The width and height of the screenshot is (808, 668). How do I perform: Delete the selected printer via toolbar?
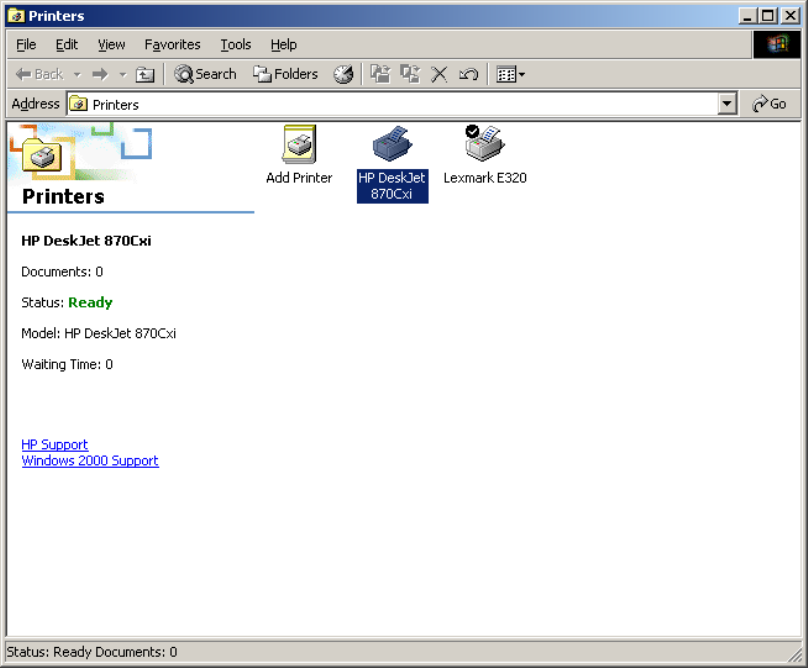point(439,75)
